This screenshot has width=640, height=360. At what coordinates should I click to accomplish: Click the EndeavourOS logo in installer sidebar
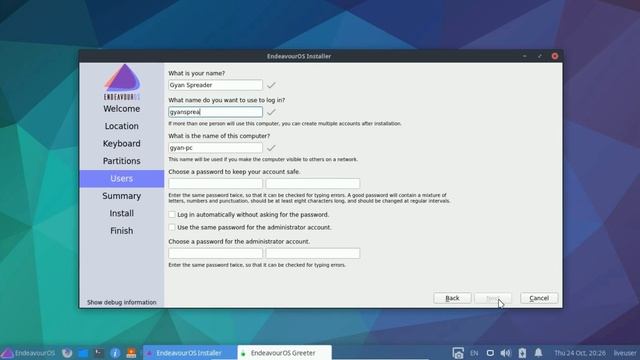(x=122, y=82)
